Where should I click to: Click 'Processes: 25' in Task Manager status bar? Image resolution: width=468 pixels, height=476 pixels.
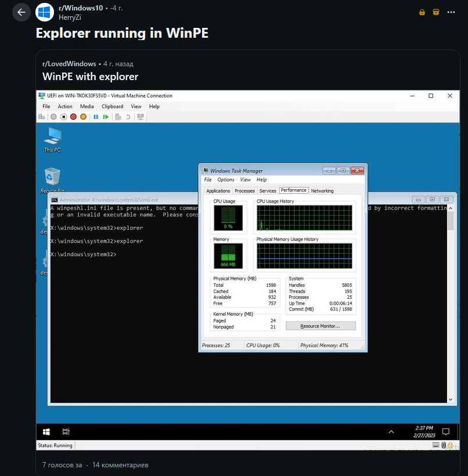click(x=215, y=345)
